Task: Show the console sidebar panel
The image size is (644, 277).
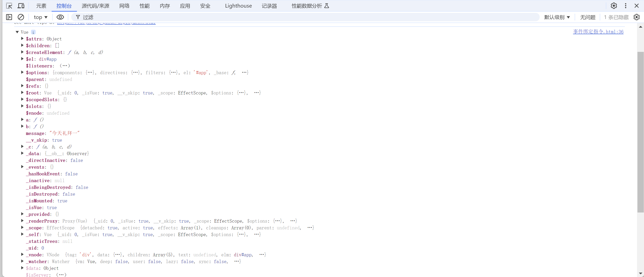Action: [9, 17]
